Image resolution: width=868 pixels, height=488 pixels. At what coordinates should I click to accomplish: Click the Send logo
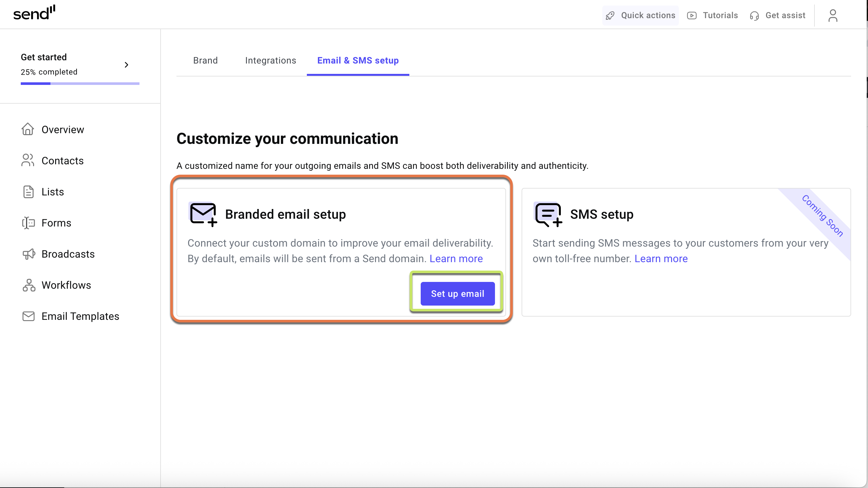pos(34,13)
